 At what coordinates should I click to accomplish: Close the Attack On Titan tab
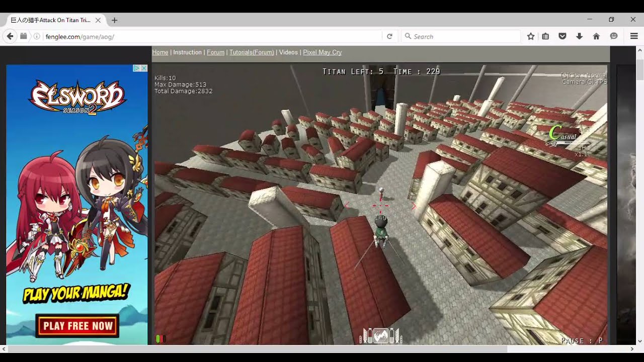[x=98, y=20]
